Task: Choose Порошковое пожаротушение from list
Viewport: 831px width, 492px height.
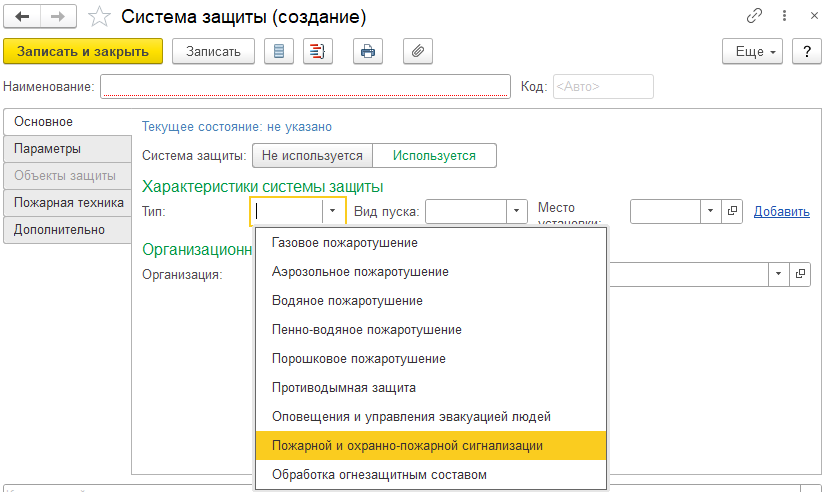Action: (431, 359)
